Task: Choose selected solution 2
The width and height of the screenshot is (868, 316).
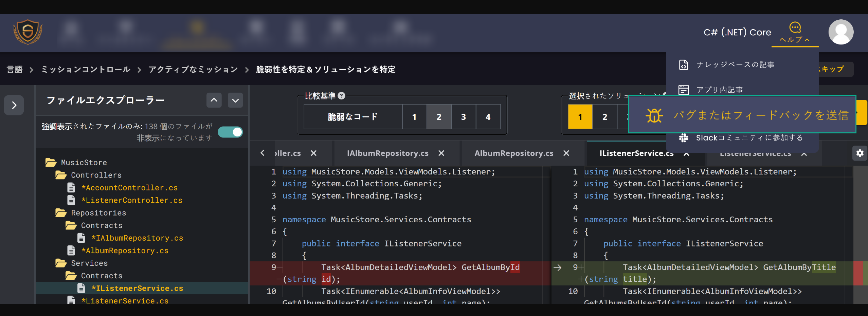Action: [x=605, y=117]
